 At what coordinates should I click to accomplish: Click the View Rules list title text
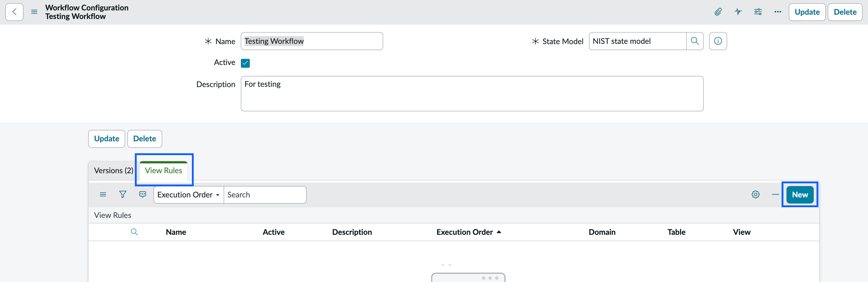tap(112, 215)
